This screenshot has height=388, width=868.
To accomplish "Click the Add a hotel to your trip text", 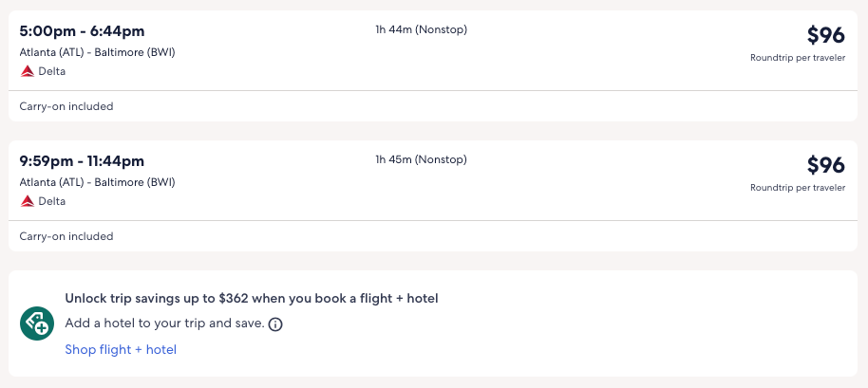I will [x=164, y=323].
